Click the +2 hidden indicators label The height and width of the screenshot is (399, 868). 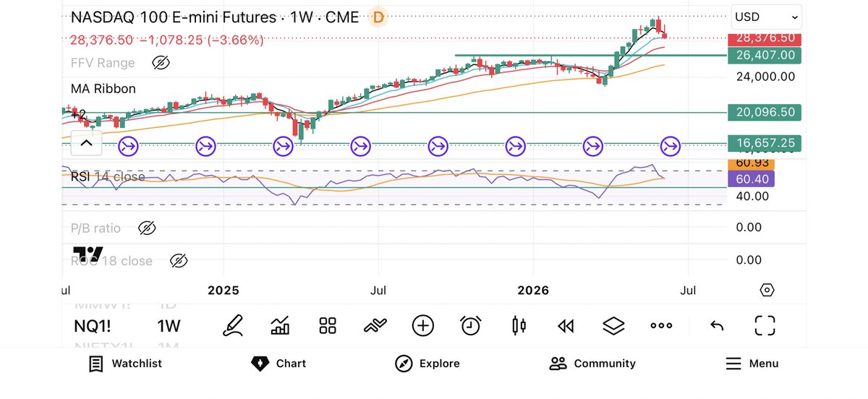[79, 114]
